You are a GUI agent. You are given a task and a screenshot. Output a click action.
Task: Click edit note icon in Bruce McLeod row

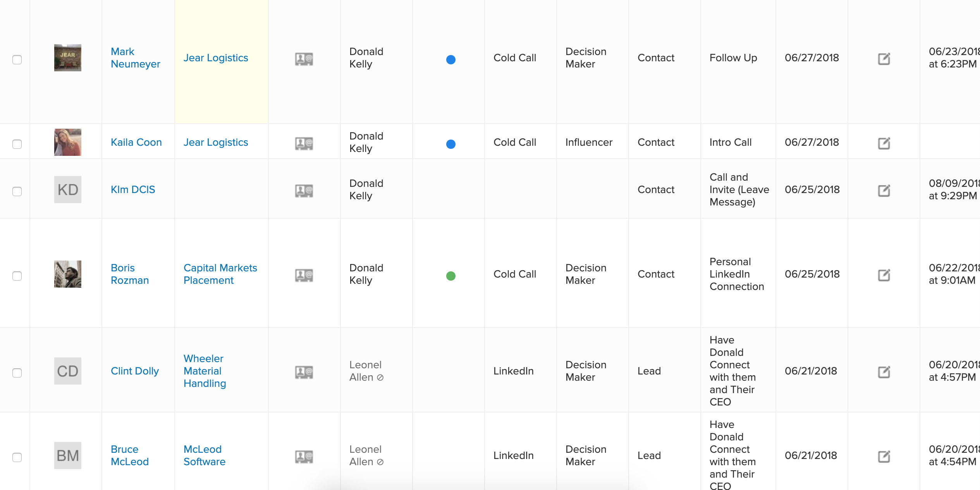pos(884,457)
